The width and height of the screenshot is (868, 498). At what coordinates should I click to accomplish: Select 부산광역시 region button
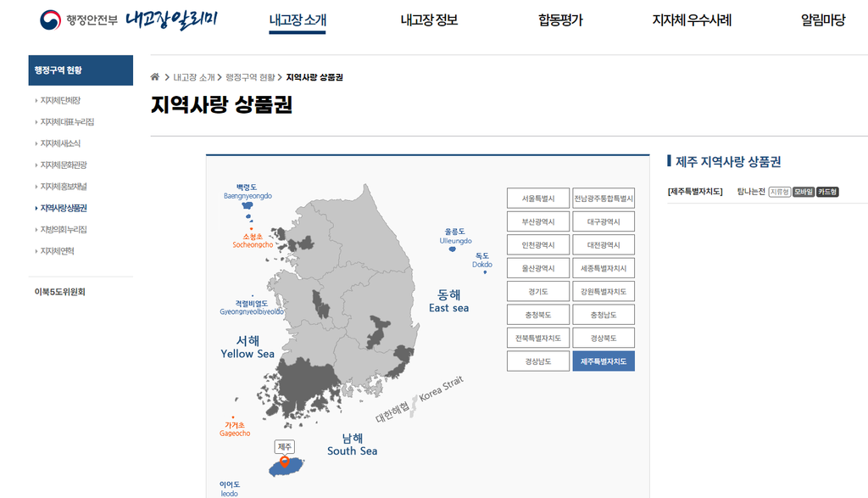[x=538, y=221]
